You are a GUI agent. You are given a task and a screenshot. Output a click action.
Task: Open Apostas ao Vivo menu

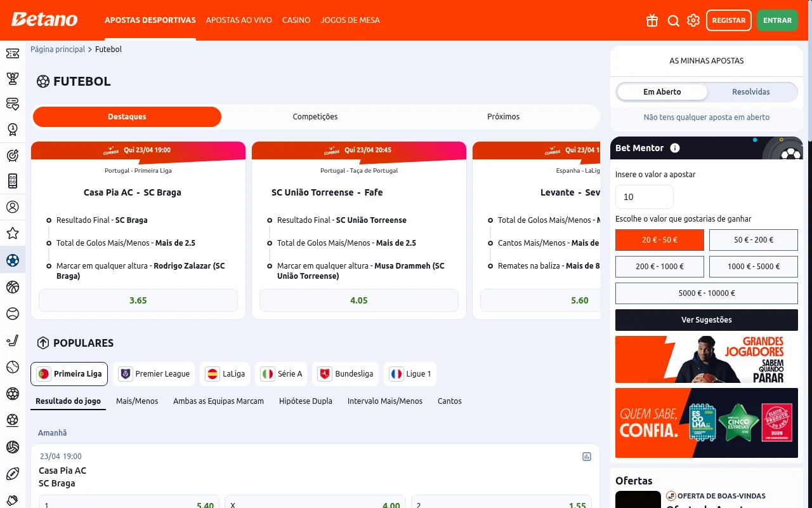[x=239, y=20]
